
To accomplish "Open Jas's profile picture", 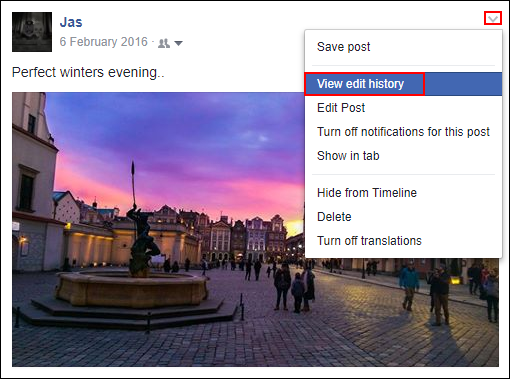I will click(x=32, y=32).
